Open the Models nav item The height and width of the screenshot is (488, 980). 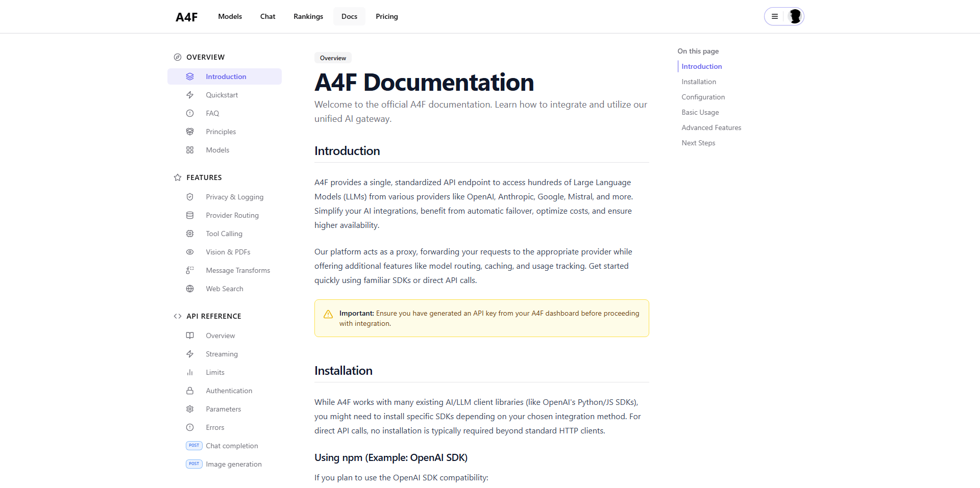point(230,16)
